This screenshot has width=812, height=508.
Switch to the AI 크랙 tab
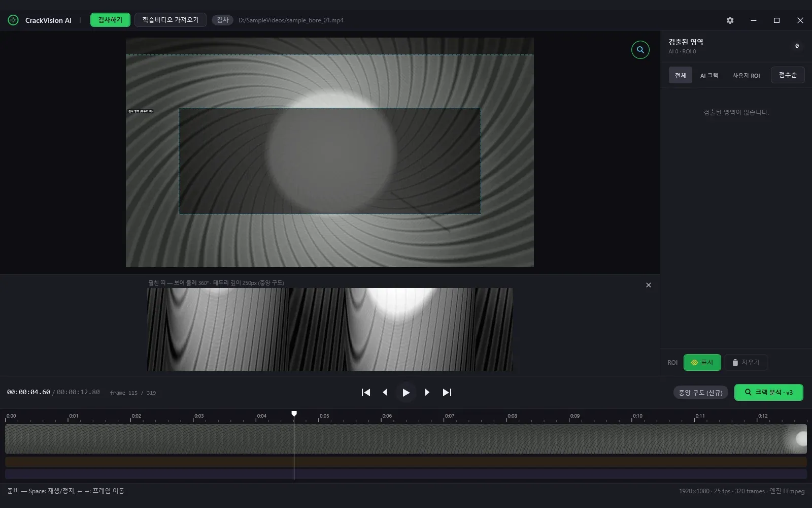[x=709, y=75]
